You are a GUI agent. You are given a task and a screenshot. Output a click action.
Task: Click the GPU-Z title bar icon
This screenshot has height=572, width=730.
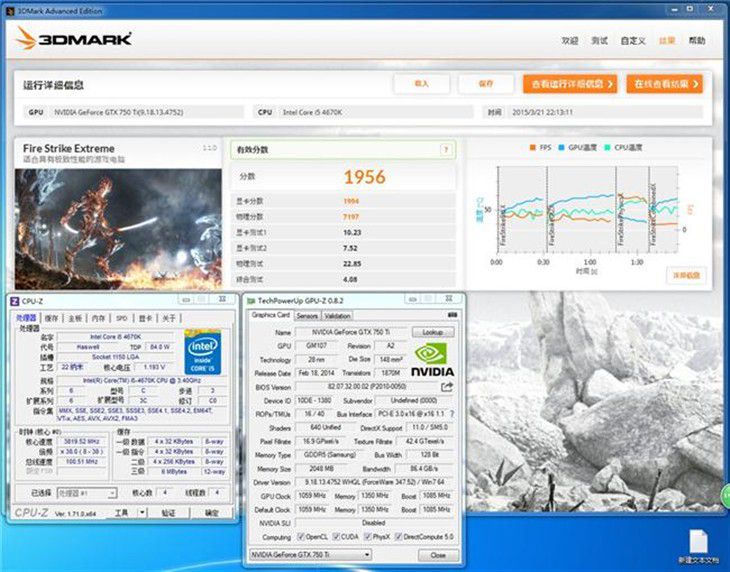coord(251,301)
